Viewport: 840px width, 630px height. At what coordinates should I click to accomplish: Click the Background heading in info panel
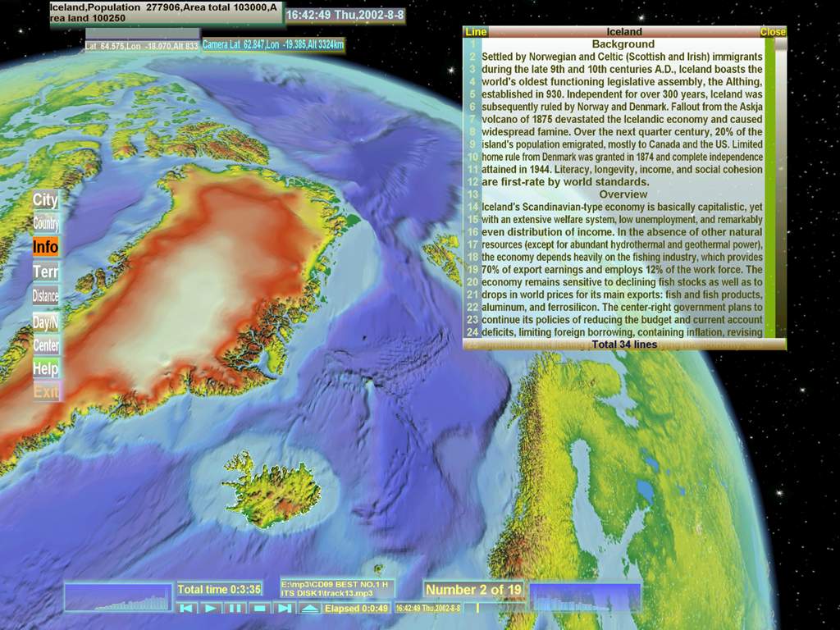tap(623, 44)
